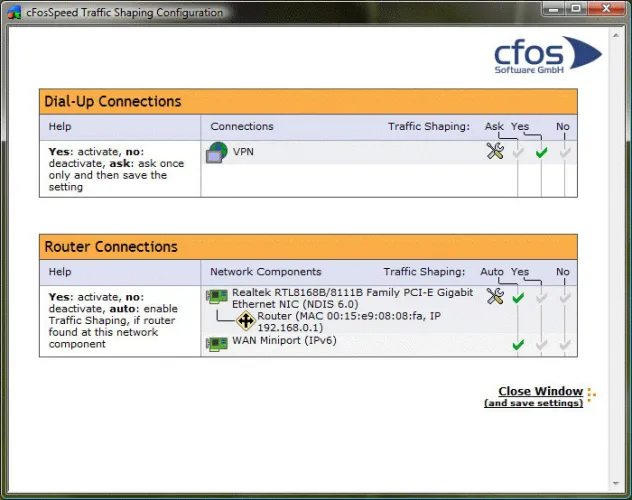Disable traffic shaping for VPN
The height and width of the screenshot is (500, 632).
coord(565,153)
